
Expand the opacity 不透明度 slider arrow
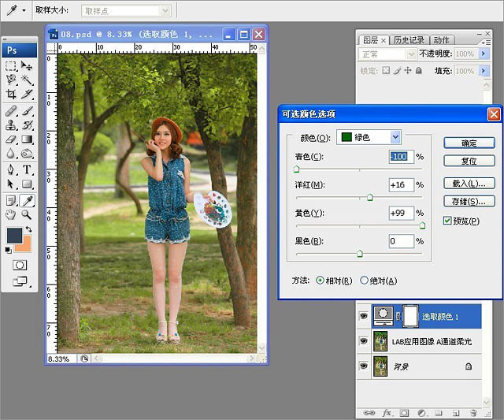click(x=483, y=54)
